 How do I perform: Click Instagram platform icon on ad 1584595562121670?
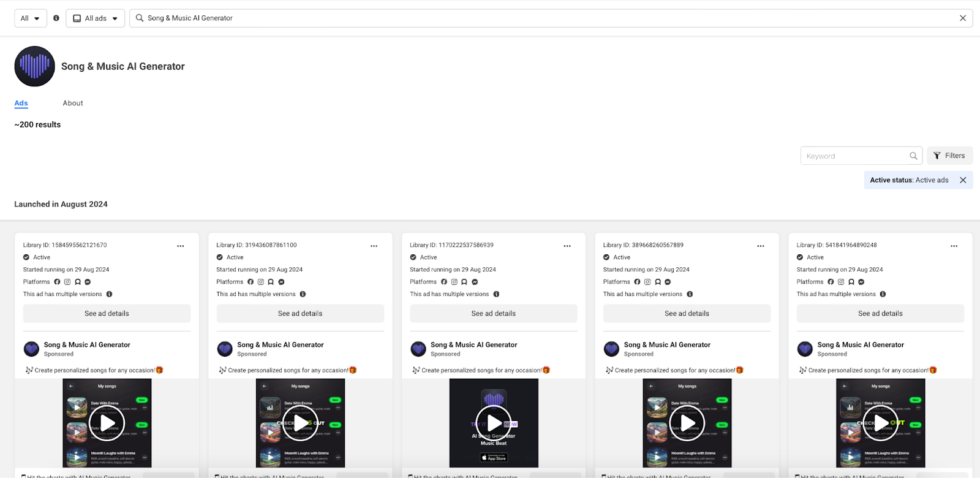tap(67, 282)
